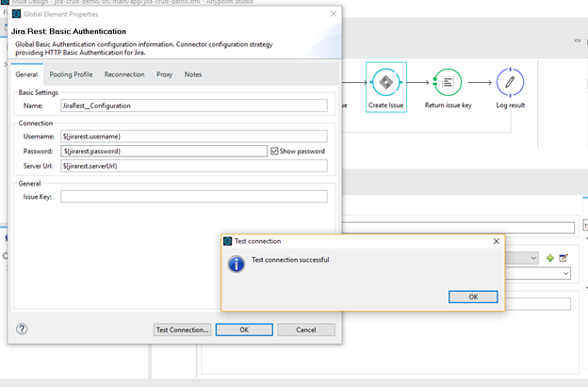Close the Test connection dialog with X
The image size is (588, 387).
(496, 241)
